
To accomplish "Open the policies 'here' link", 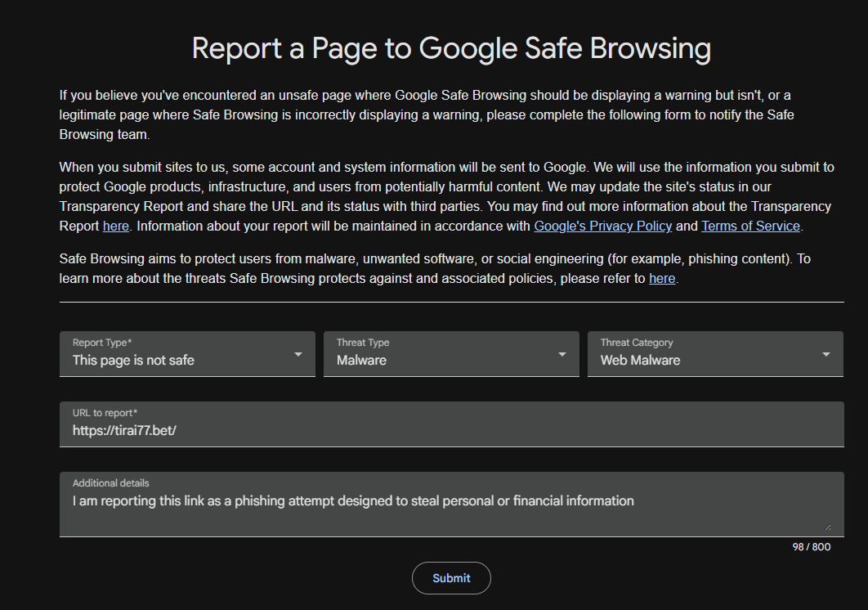I will point(662,278).
